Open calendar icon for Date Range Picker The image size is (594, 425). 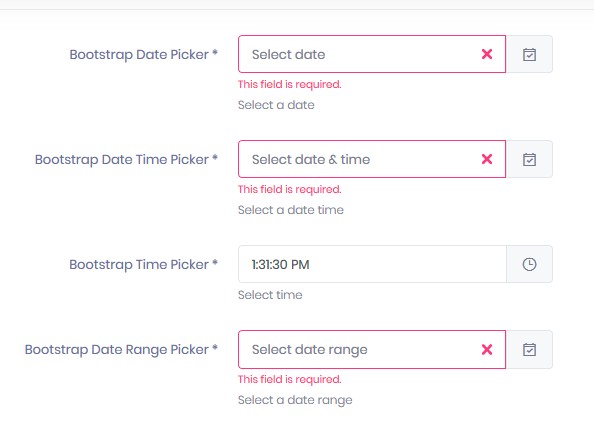529,349
